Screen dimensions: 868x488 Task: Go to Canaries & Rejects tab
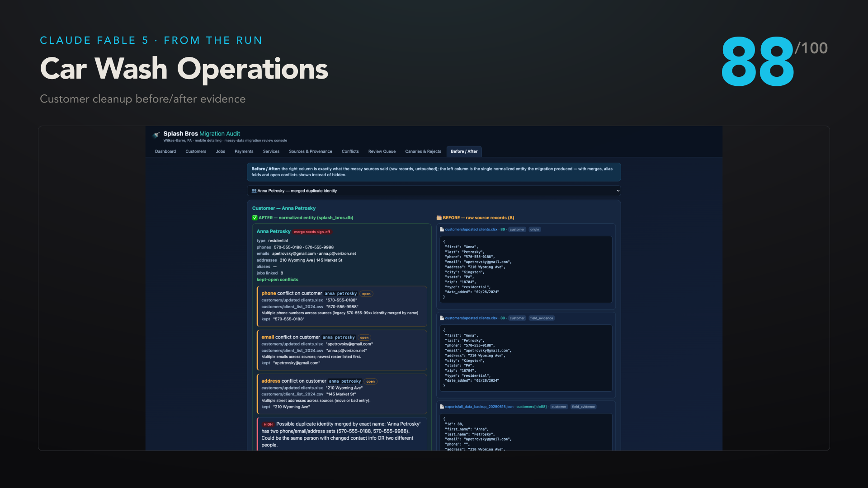tap(423, 151)
